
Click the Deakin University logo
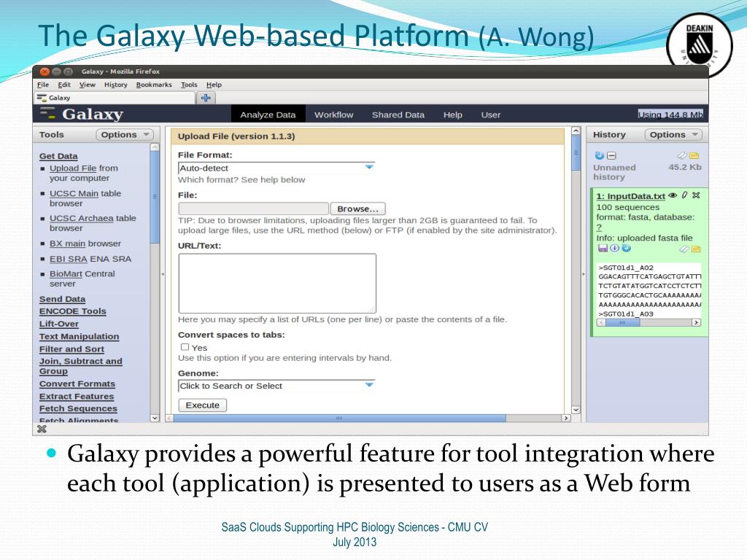pyautogui.click(x=699, y=44)
